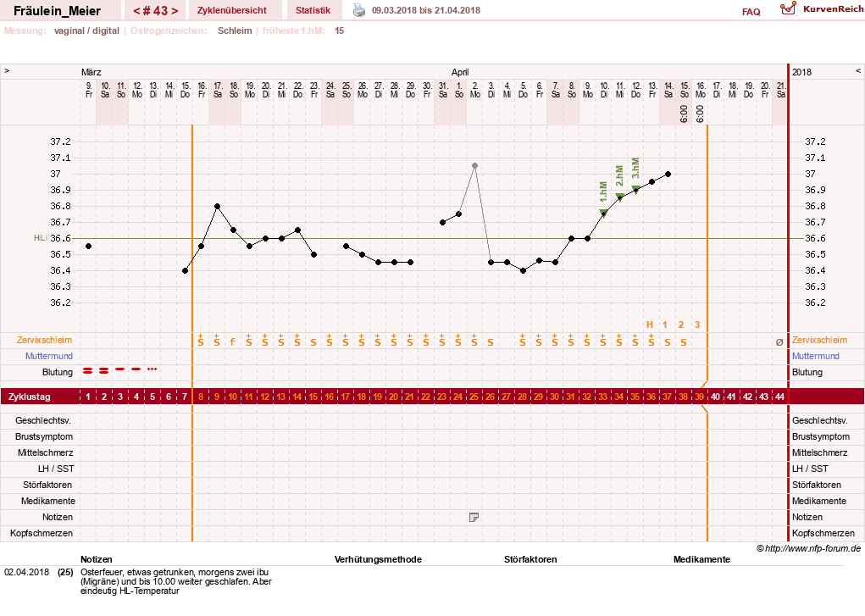This screenshot has height=616, width=865.
Task: Click the grey excluded temperature point on 2 April
Action: click(x=474, y=165)
